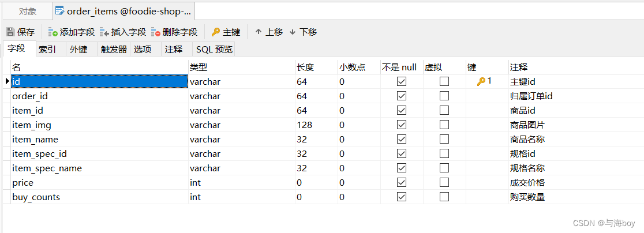Select the item_spec_name field name
Viewport: 644px width, 233px height.
point(99,168)
